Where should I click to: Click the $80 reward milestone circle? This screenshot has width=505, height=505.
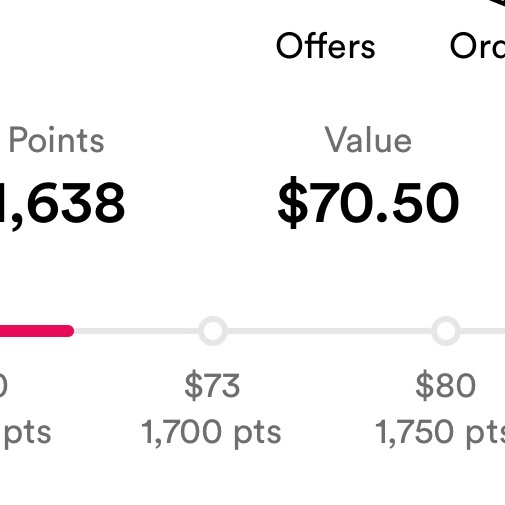446,331
